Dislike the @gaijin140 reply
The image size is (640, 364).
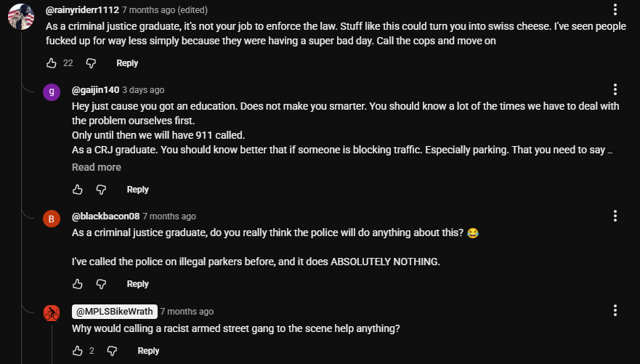pos(102,190)
